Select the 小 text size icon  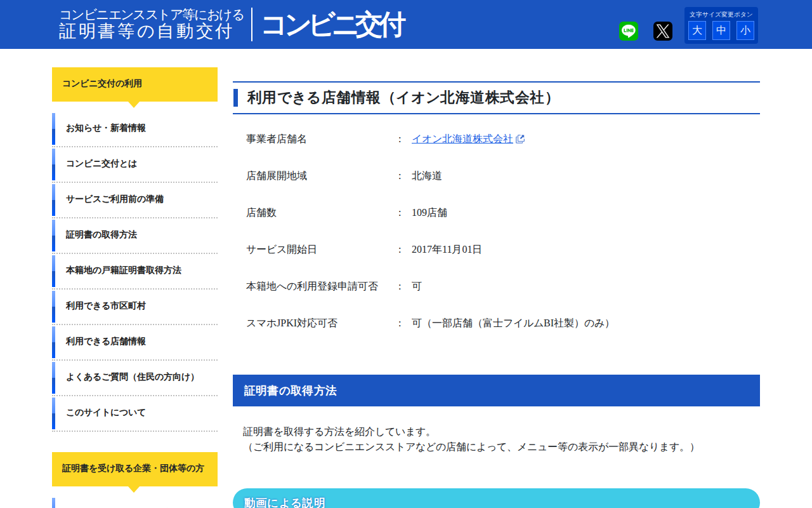[x=745, y=30]
